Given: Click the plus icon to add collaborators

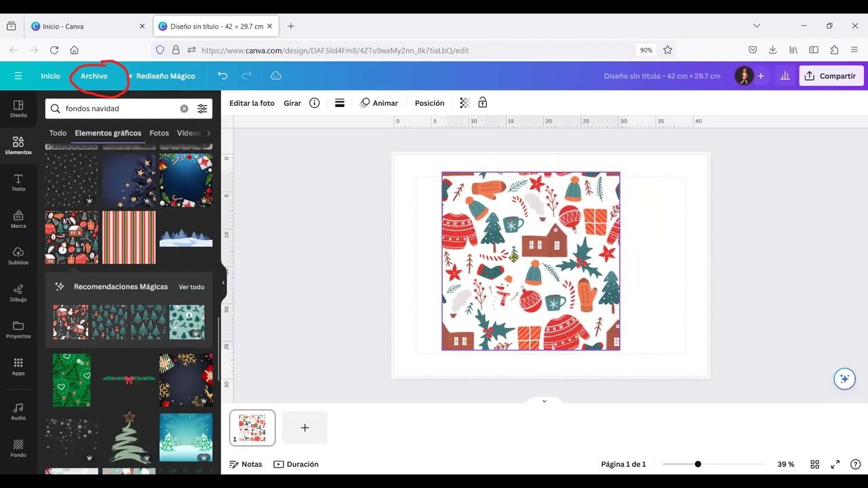Looking at the screenshot, I should coord(761,76).
